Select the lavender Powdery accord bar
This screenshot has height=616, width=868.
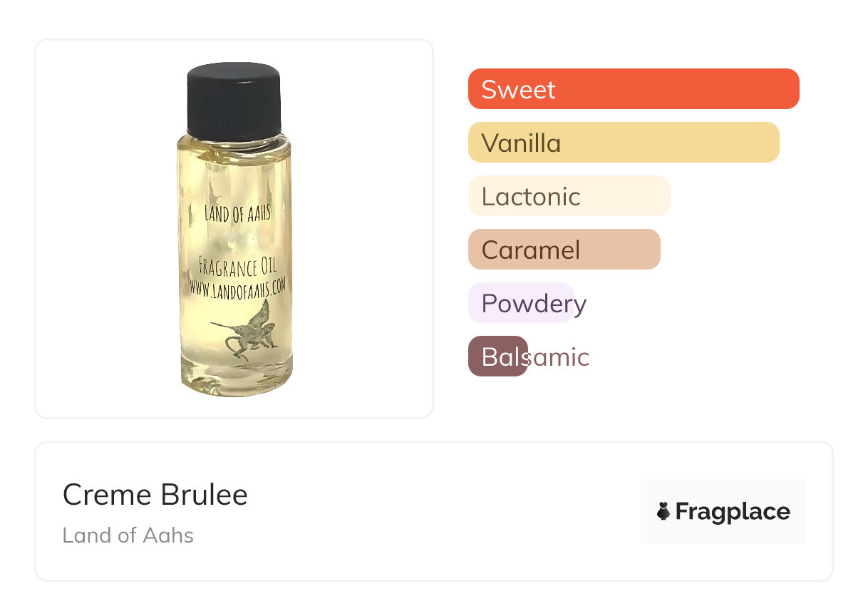point(520,303)
